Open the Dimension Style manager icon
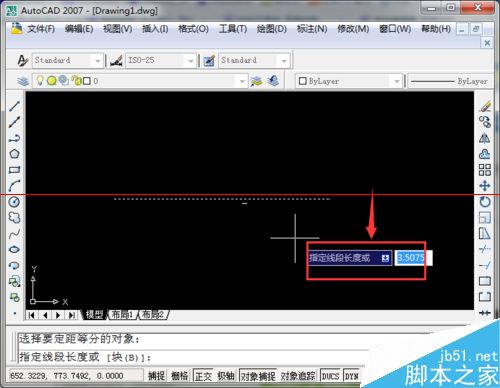500x388 pixels. [x=116, y=61]
